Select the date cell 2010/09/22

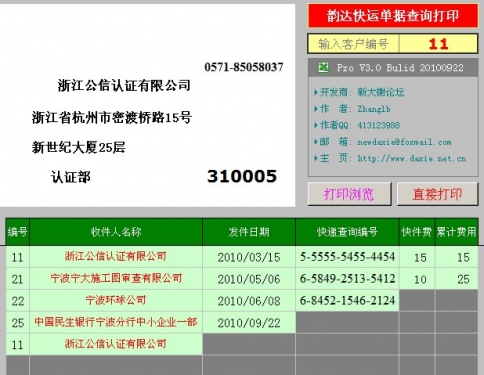tap(249, 322)
